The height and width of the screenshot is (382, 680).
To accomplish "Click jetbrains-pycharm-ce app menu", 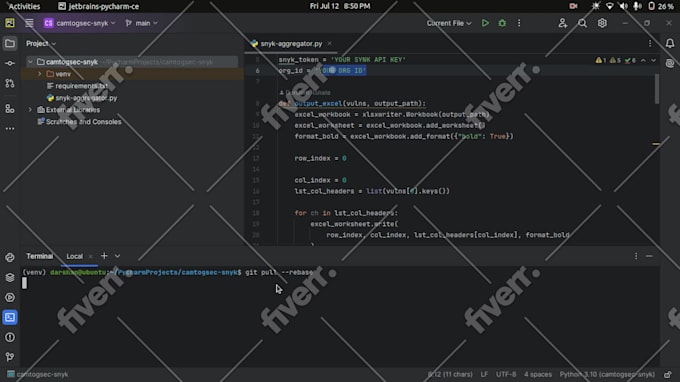I will (x=99, y=6).
